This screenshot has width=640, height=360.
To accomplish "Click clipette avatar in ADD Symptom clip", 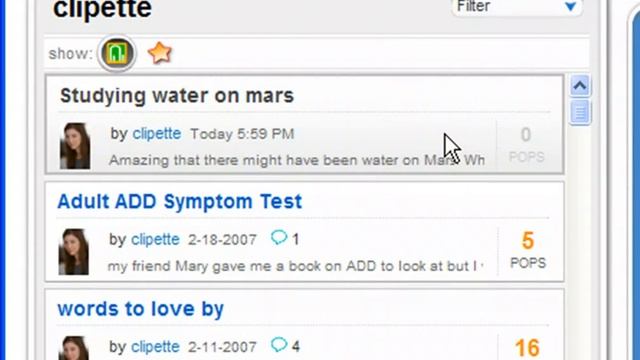I will click(73, 251).
